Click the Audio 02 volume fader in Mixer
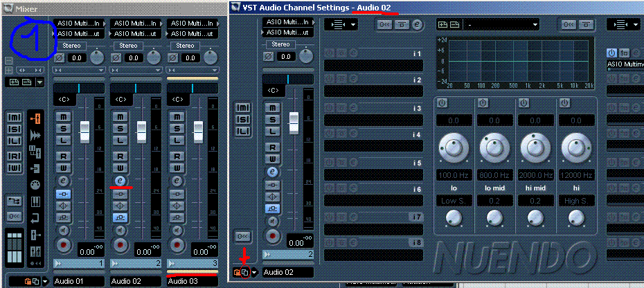This screenshot has height=288, width=644. 141,132
